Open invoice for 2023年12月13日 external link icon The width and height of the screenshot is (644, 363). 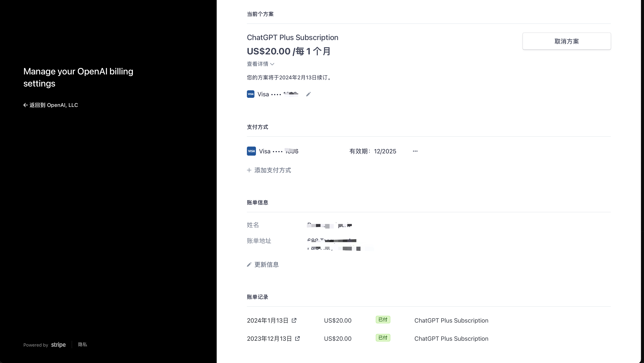(297, 338)
